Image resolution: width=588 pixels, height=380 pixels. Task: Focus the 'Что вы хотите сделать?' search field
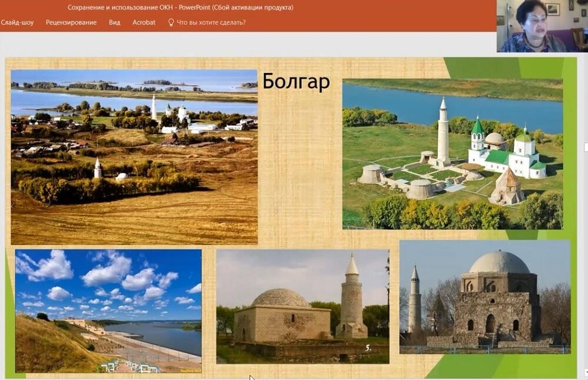(x=211, y=22)
